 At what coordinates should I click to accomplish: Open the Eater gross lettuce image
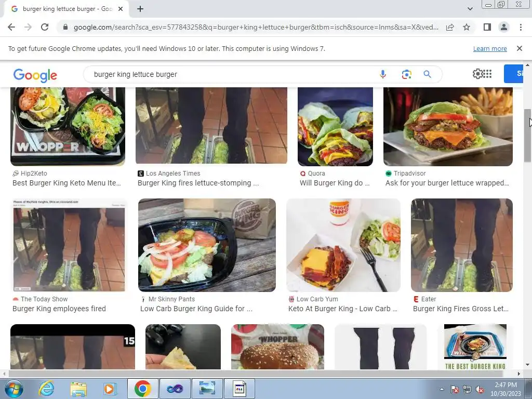point(462,245)
